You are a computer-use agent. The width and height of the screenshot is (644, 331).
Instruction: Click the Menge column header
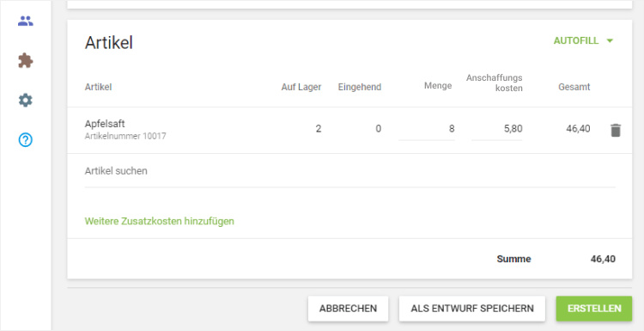click(438, 85)
